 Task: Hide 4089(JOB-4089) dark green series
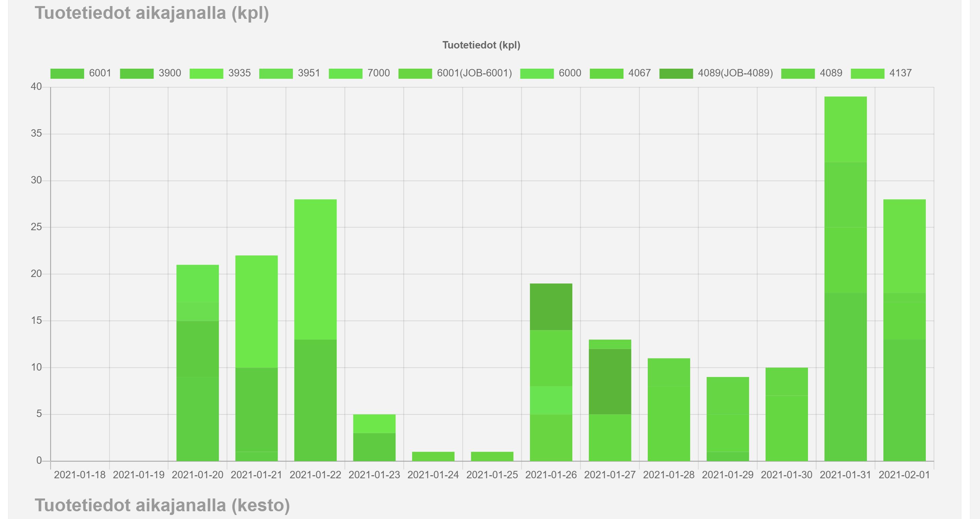coord(676,73)
